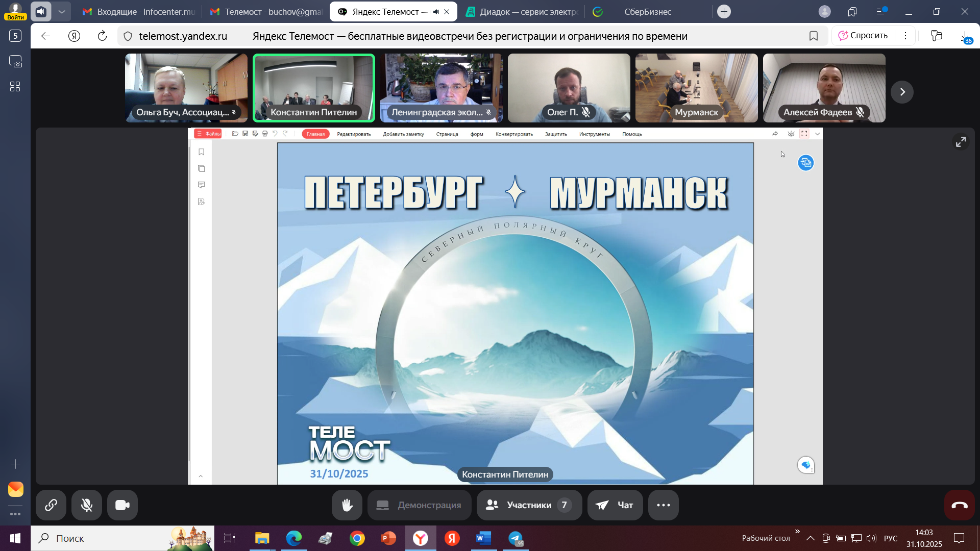The image size is (980, 551).
Task: Open Telegram from taskbar
Action: (x=516, y=538)
